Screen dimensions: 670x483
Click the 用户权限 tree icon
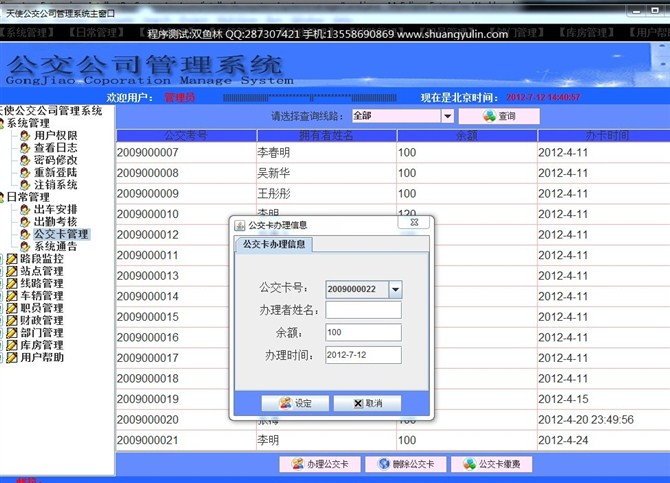tap(25, 136)
